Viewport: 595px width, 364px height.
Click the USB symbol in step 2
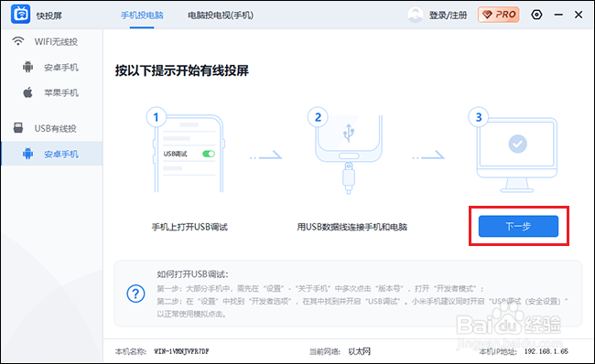point(349,133)
